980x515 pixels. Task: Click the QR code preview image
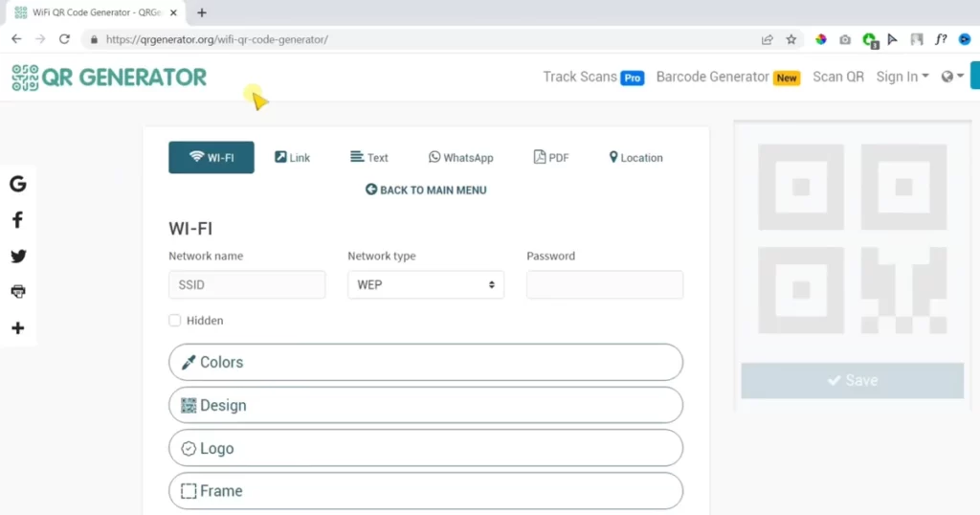[853, 239]
